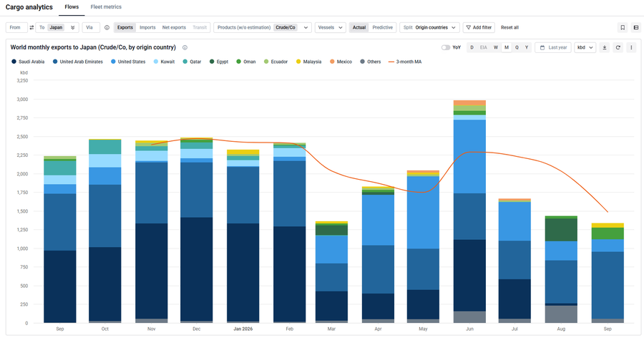Viewport: 644px width, 338px height.
Task: Open the Vessels dropdown
Action: [x=330, y=27]
